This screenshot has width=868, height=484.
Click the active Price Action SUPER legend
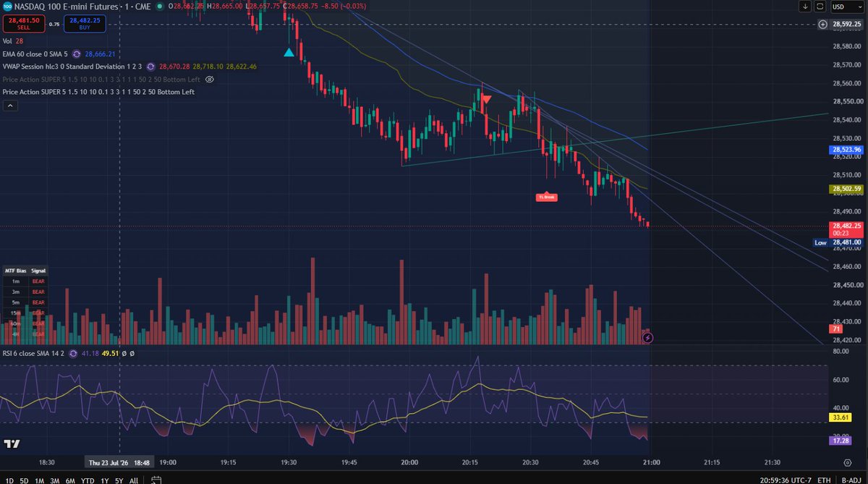click(98, 92)
